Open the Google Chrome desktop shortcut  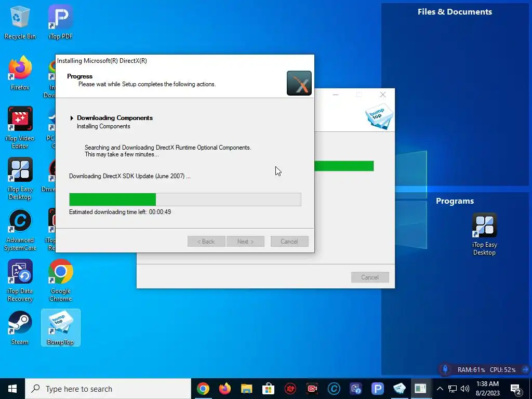[60, 281]
